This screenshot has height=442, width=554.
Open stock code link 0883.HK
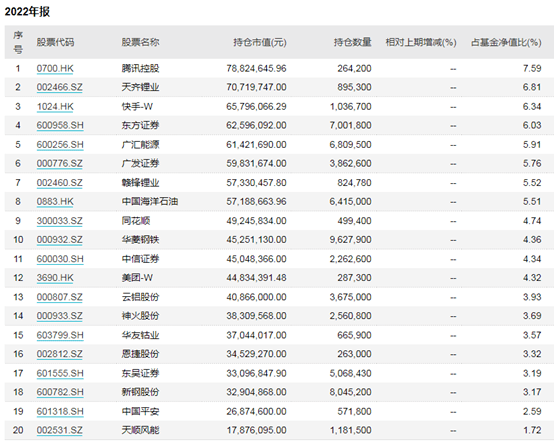click(x=55, y=202)
